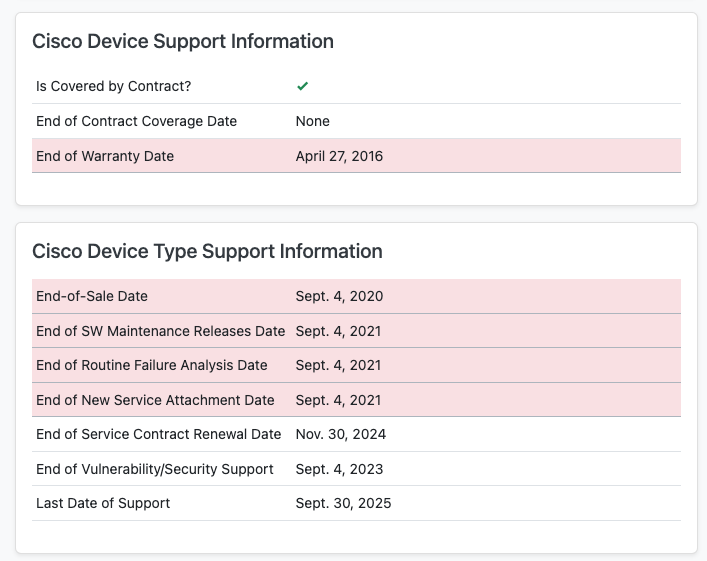
Task: Select the End-of-Sale Date label
Action: (x=92, y=297)
